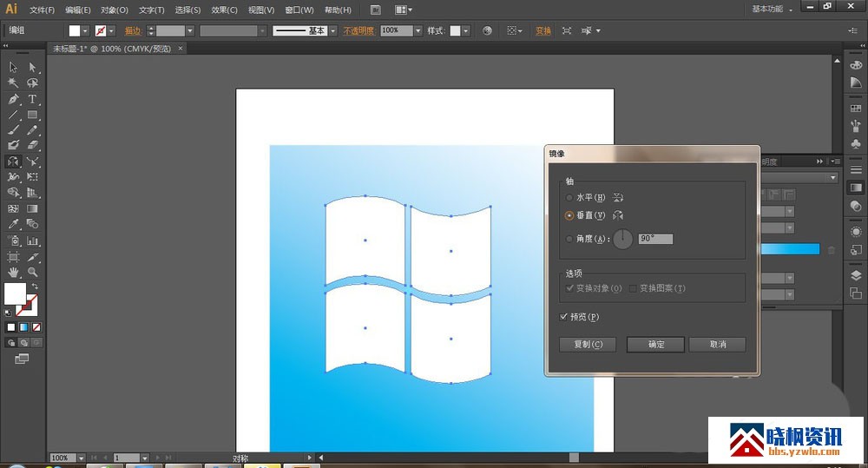
Task: Toggle the Preview checkbox
Action: (x=563, y=317)
